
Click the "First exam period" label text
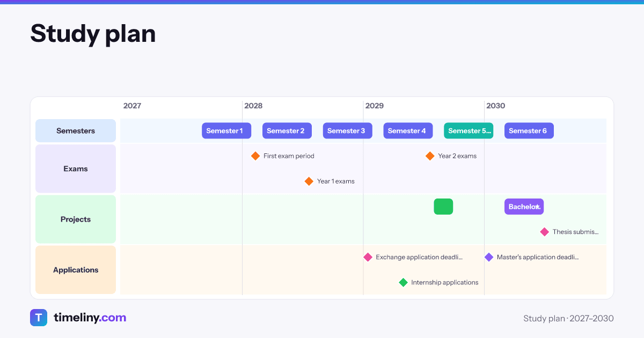[x=289, y=156]
